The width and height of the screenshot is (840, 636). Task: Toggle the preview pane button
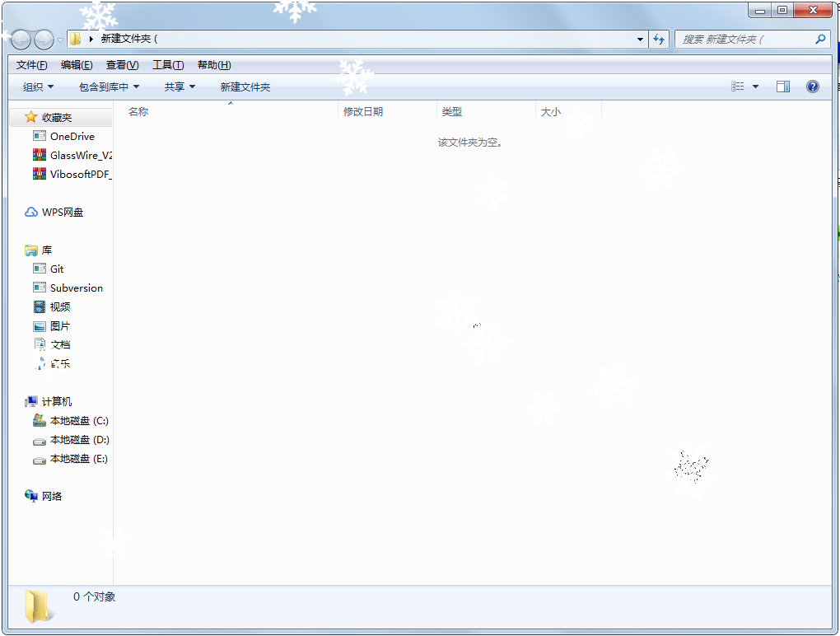coord(783,87)
